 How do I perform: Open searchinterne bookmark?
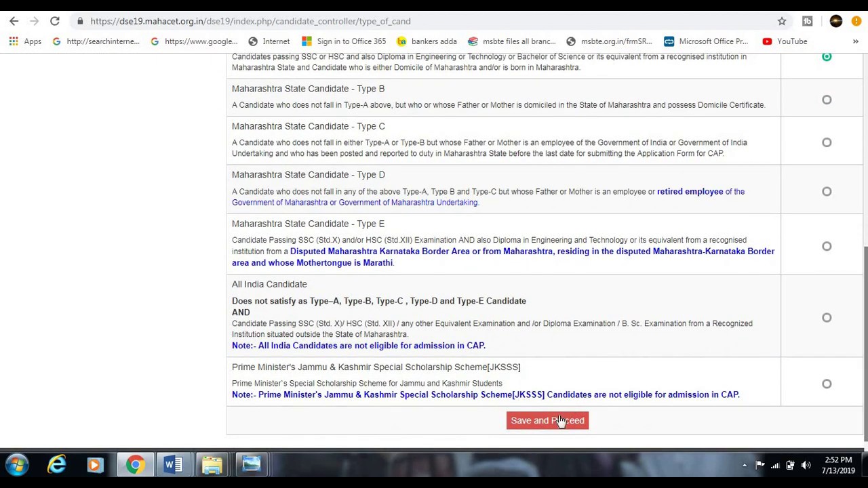click(95, 41)
